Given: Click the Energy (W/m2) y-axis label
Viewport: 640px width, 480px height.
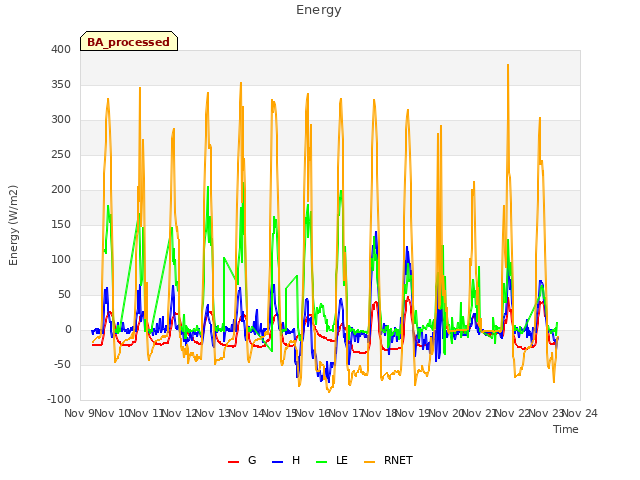Looking at the screenshot, I should coord(13,225).
